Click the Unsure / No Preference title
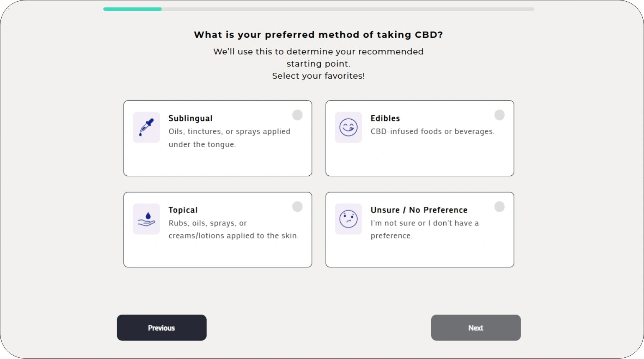 click(x=419, y=210)
